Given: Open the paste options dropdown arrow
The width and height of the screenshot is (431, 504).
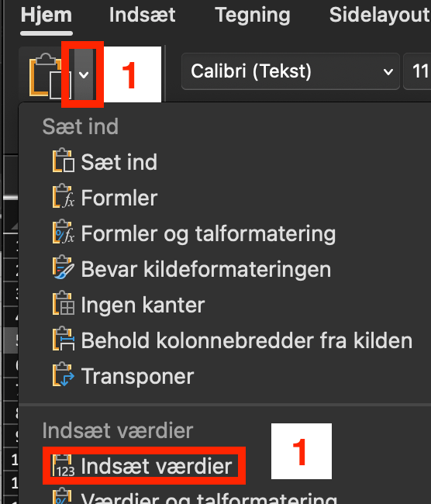Looking at the screenshot, I should click(84, 75).
